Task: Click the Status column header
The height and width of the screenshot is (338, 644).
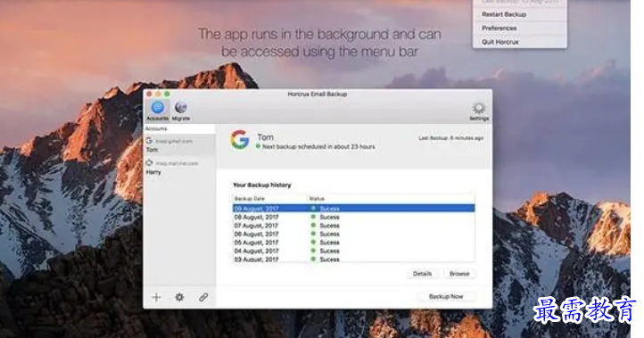Action: [x=391, y=198]
